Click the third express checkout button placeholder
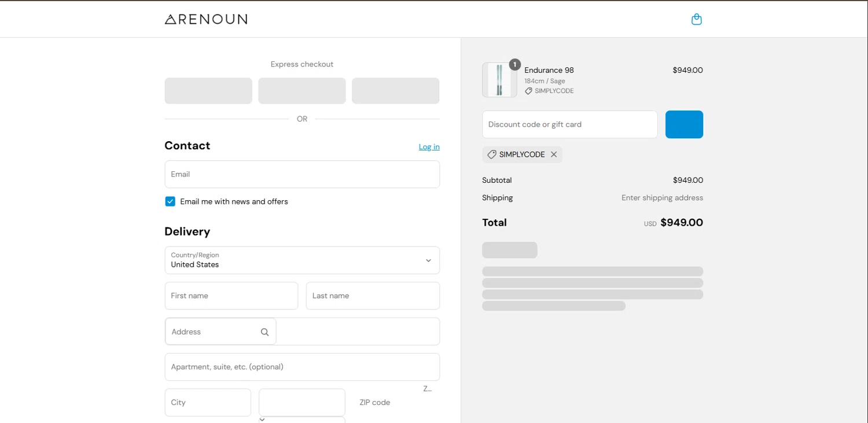The image size is (868, 423). click(396, 91)
